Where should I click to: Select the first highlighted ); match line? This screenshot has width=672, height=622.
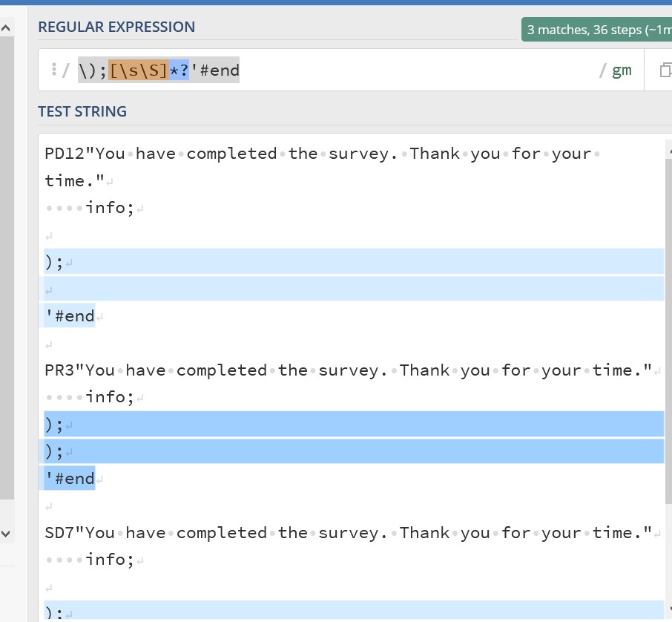point(54,261)
